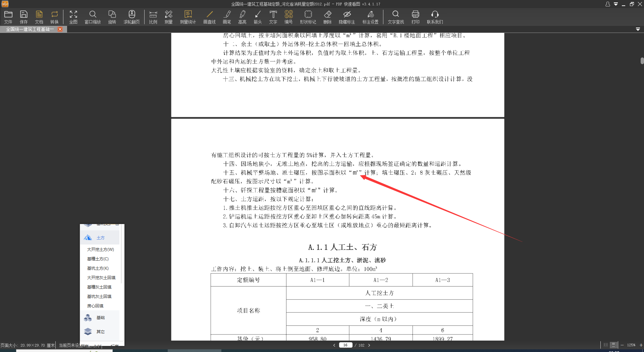Click the 125% zoom level text
This screenshot has height=352, width=644.
coord(631,345)
